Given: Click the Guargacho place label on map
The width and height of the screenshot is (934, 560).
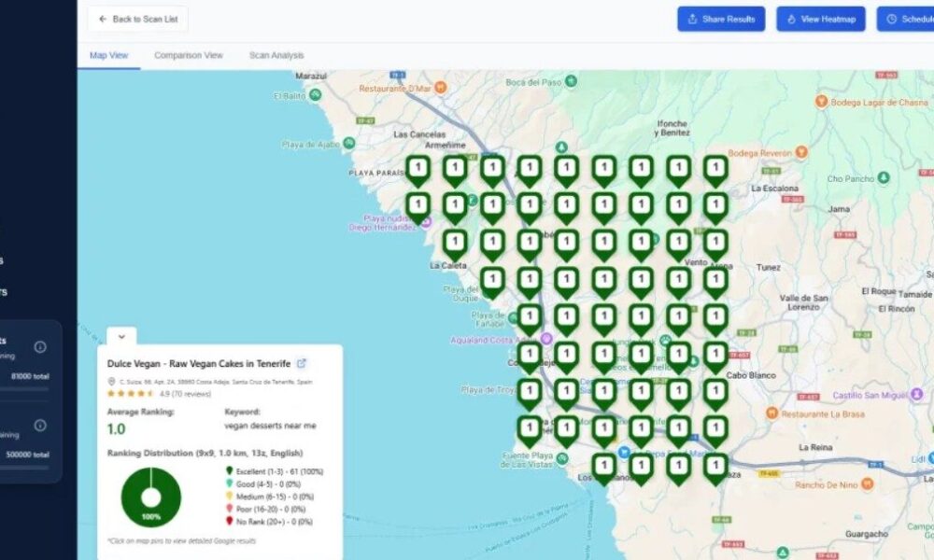Looking at the screenshot, I should pyautogui.click(x=866, y=534).
